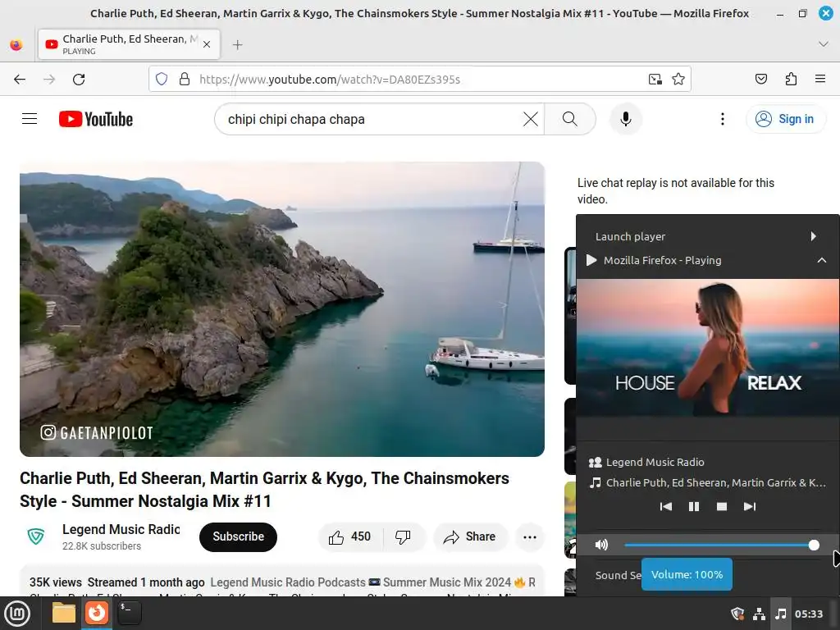Open more actions ellipsis under video
840x630 pixels.
[x=530, y=536]
